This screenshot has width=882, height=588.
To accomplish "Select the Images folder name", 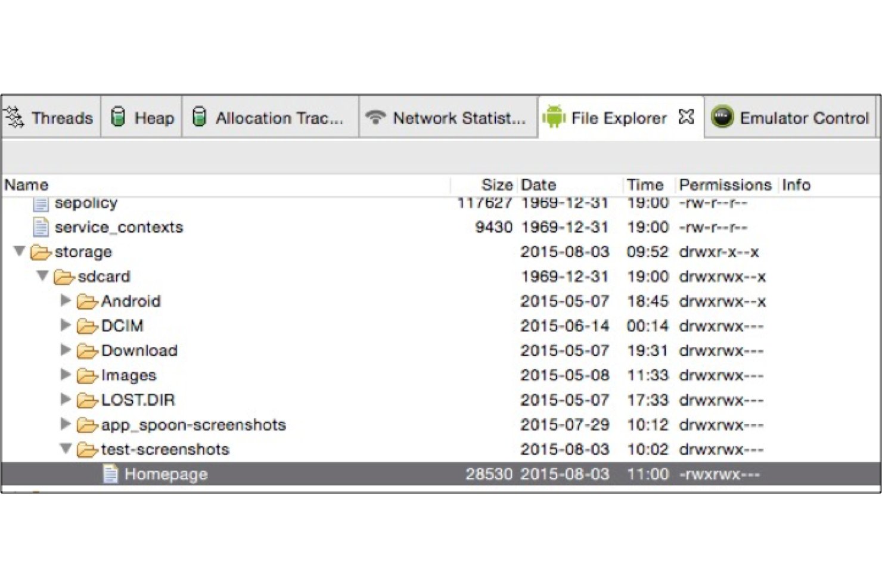I will (x=129, y=375).
